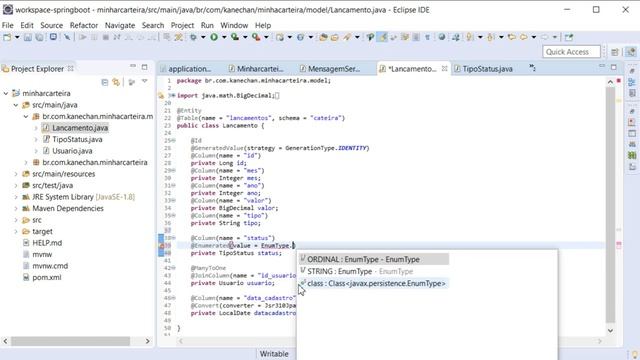Screen dimensions: 640x360
Task: Open the Project menu
Action: [182, 25]
